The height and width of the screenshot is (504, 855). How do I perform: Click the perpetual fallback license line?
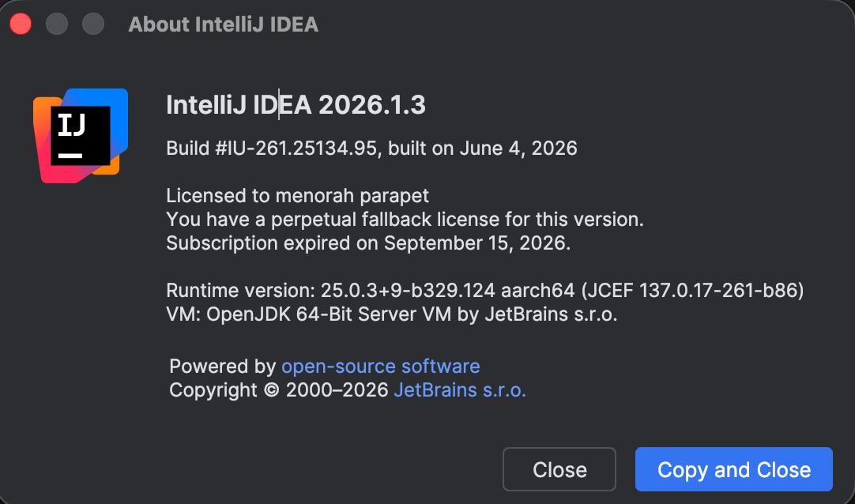point(405,220)
